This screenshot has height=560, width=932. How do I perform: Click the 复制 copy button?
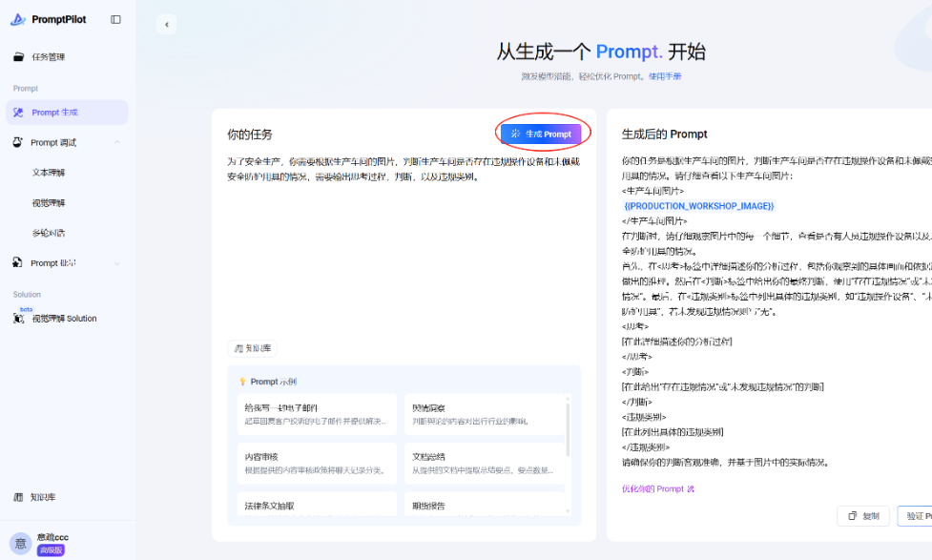pyautogui.click(x=863, y=516)
